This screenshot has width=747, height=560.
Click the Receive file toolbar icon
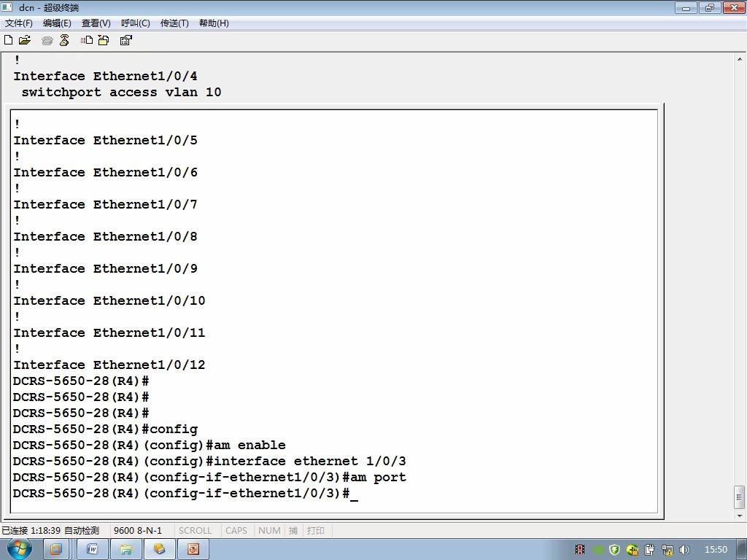[104, 41]
